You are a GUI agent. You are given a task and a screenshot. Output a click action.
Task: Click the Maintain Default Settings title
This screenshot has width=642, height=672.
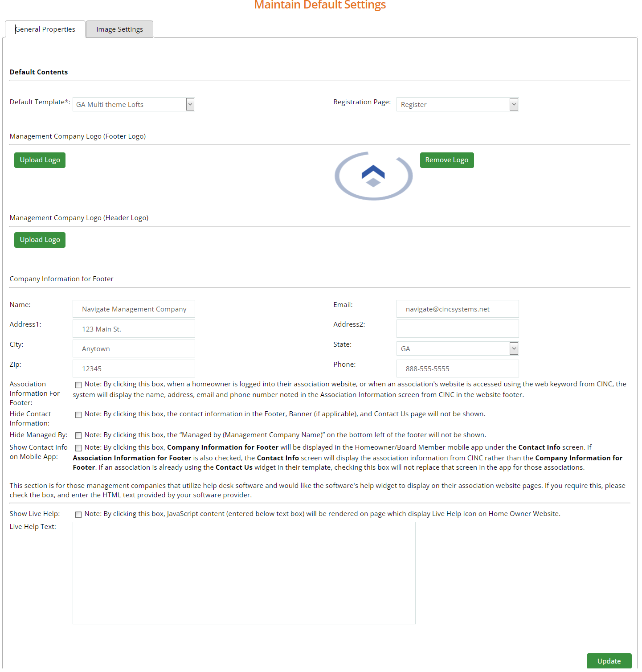(320, 5)
